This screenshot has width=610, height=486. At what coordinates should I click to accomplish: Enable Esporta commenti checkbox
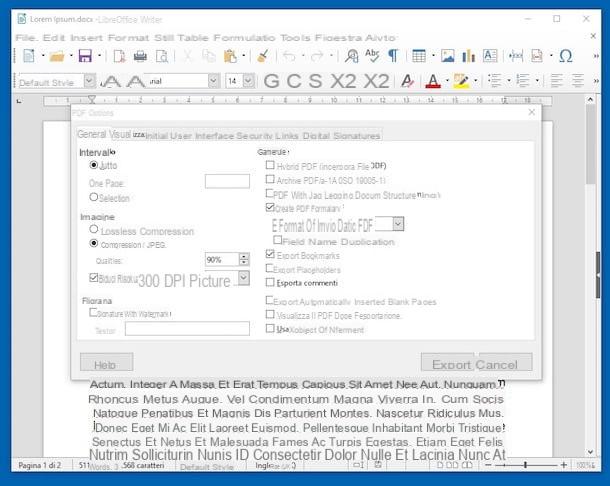pyautogui.click(x=270, y=282)
